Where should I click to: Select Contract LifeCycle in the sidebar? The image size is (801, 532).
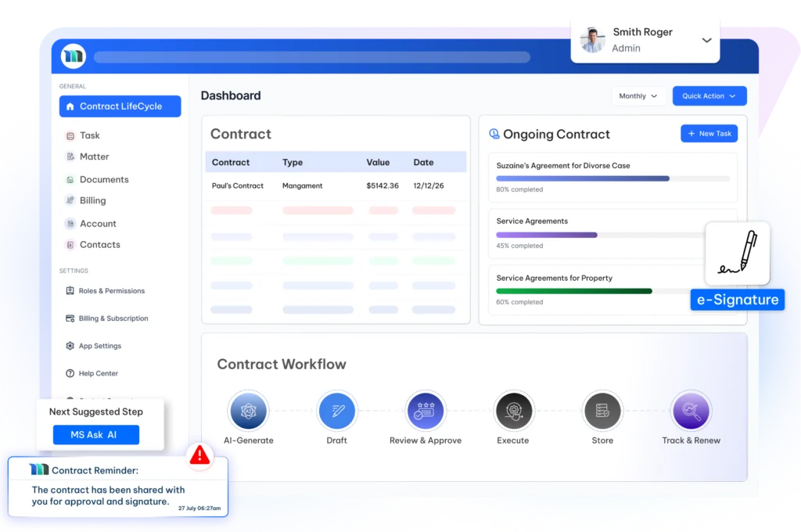click(119, 106)
